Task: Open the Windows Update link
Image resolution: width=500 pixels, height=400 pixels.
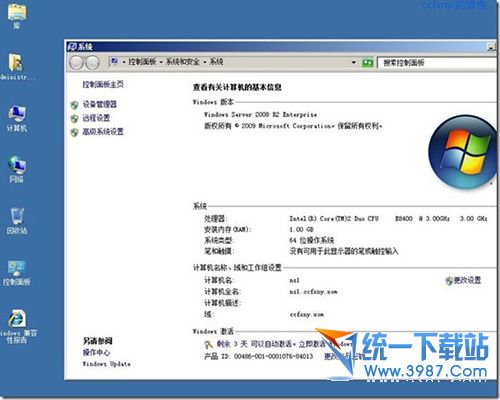Action: coord(106,364)
